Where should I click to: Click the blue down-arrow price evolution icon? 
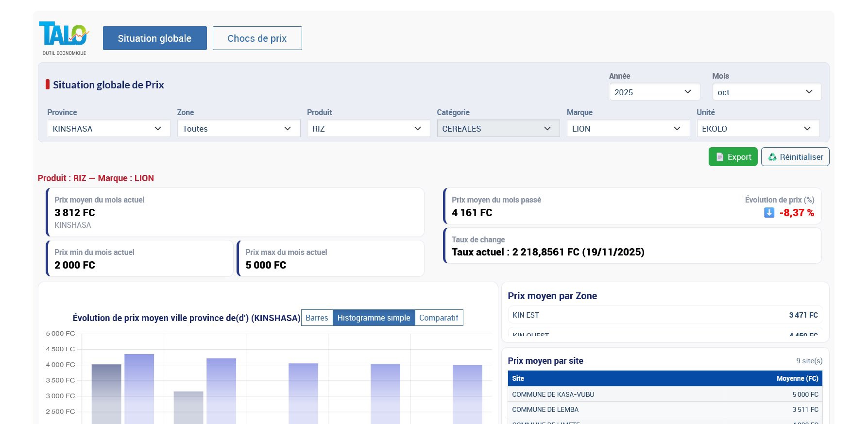tap(769, 213)
